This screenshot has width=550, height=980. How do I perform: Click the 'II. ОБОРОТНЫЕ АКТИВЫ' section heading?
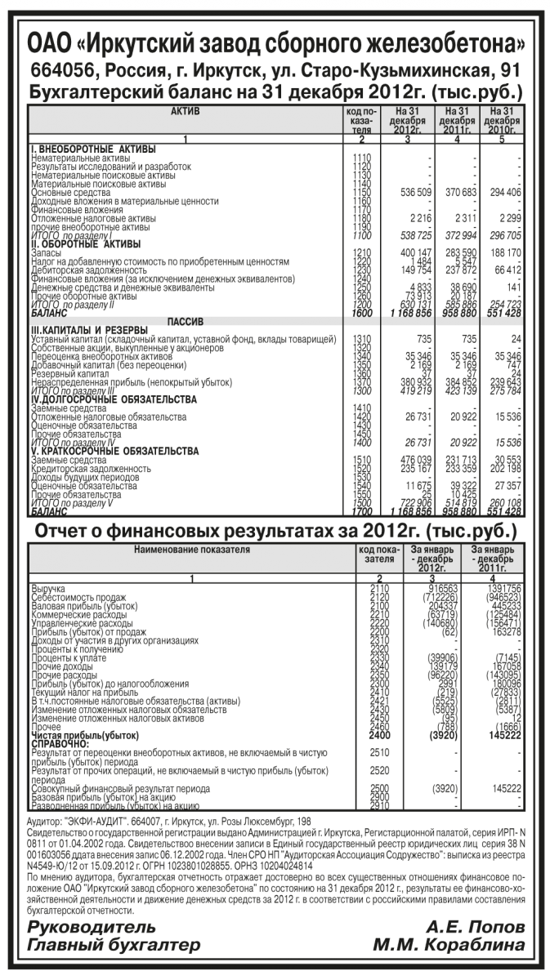click(x=86, y=243)
